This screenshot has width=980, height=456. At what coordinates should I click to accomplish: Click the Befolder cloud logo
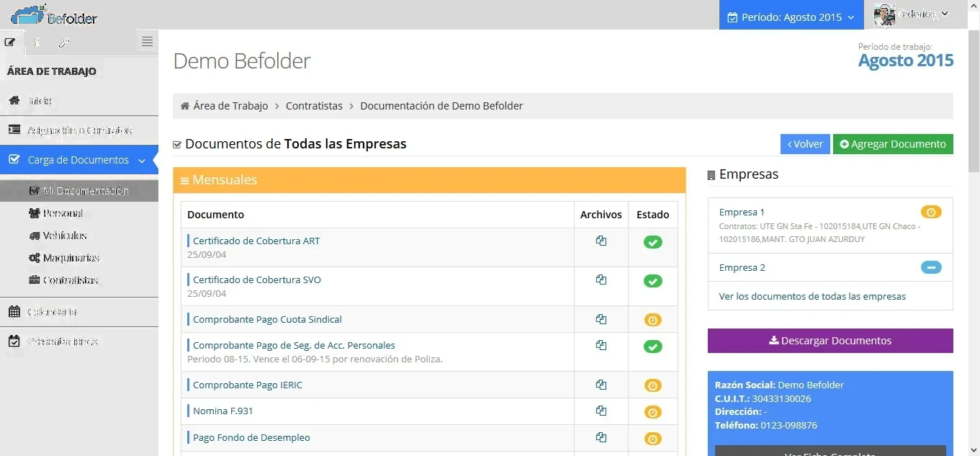pyautogui.click(x=53, y=14)
